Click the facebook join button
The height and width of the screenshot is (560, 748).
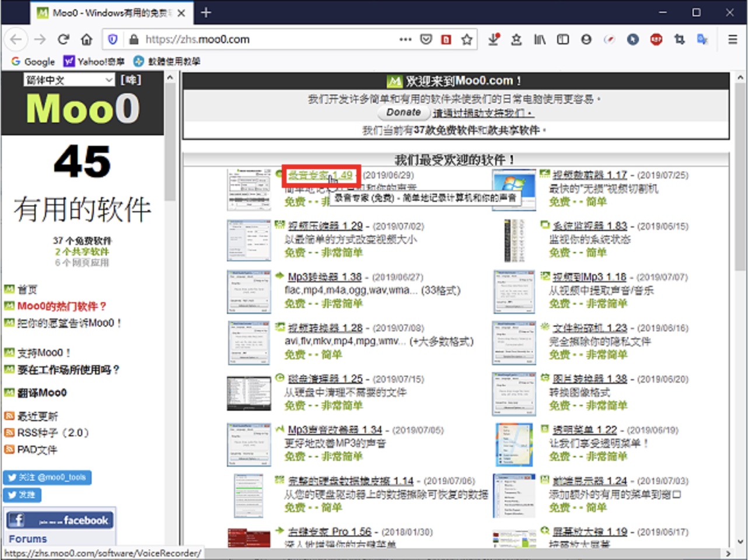(60, 520)
